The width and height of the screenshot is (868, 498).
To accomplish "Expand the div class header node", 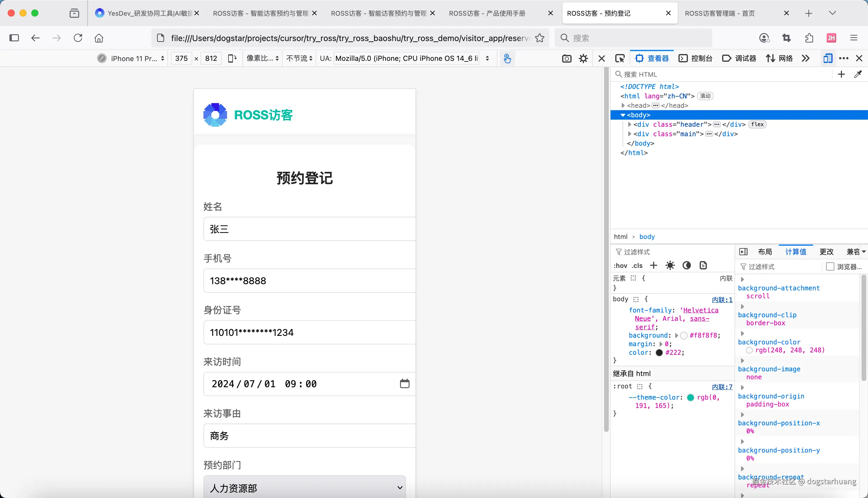I will tap(629, 125).
